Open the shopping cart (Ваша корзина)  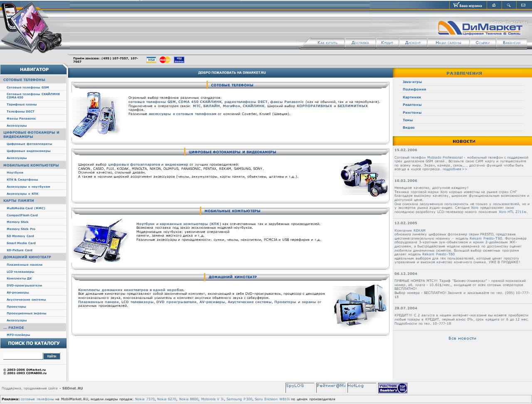(x=468, y=5)
